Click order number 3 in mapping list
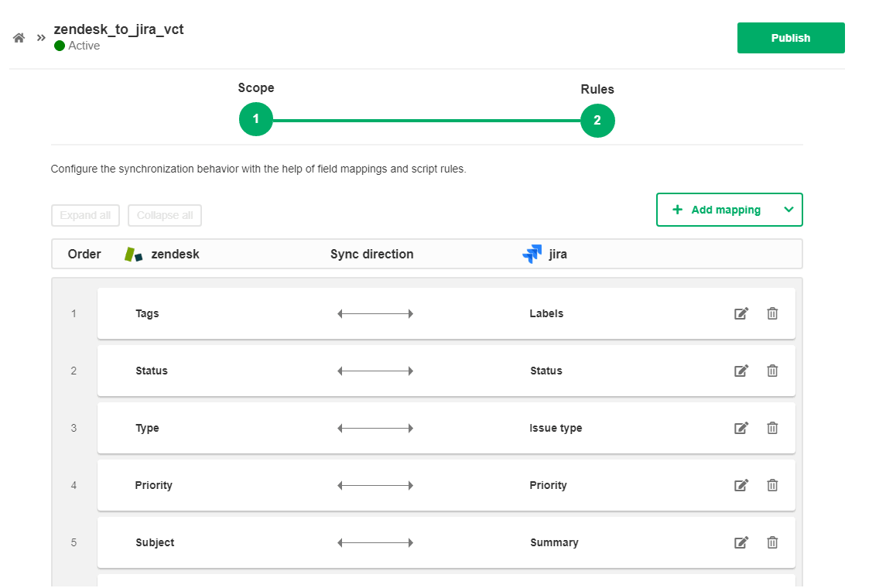Image resolution: width=886 pixels, height=588 pixels. 74,428
